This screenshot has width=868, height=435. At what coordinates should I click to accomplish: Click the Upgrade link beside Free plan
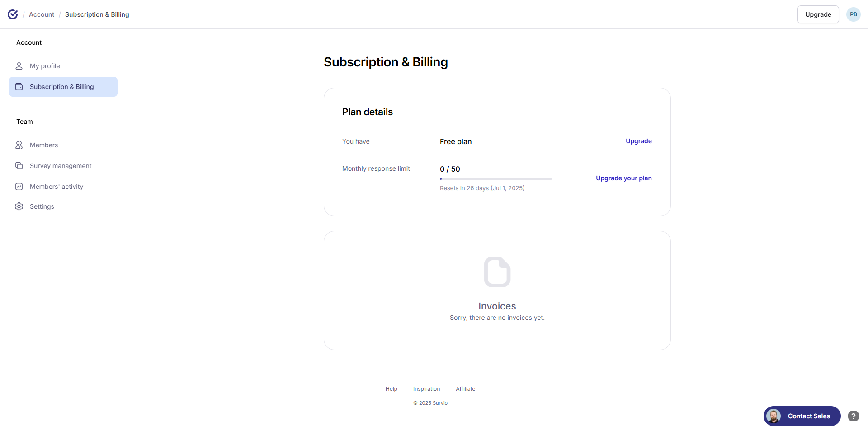coord(638,141)
